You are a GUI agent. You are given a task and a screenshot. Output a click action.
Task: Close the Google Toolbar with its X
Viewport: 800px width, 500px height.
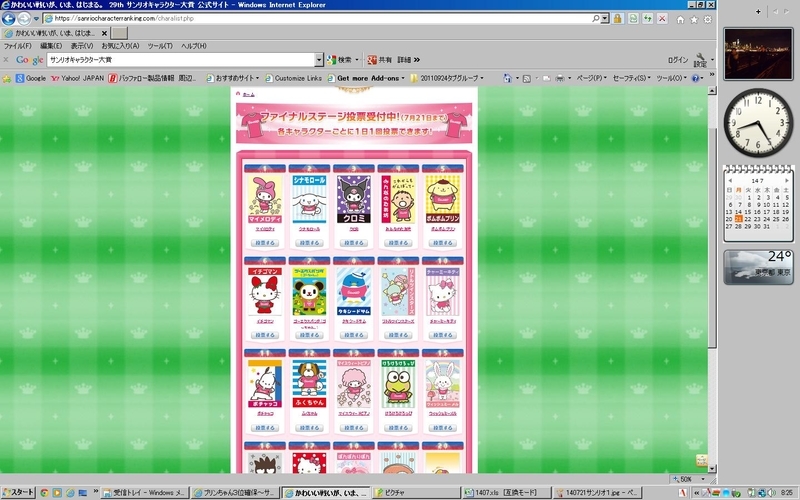click(x=6, y=60)
